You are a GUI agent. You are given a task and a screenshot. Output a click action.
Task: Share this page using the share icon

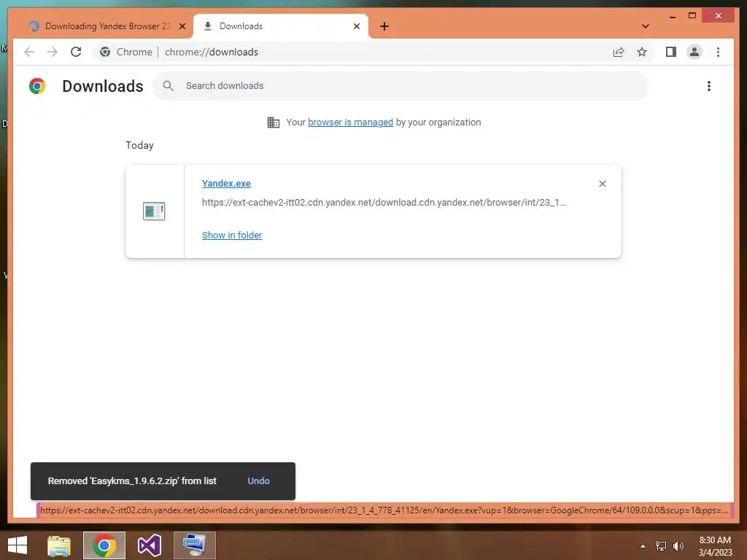click(x=619, y=52)
